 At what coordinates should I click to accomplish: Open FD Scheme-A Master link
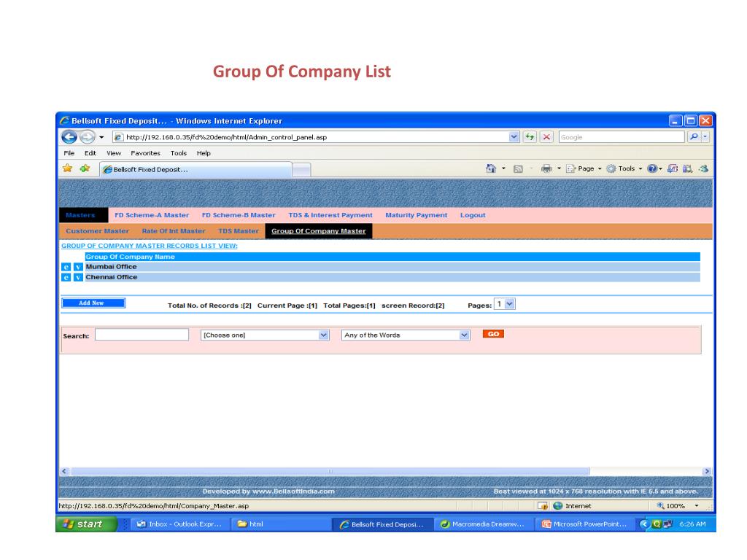click(x=152, y=215)
